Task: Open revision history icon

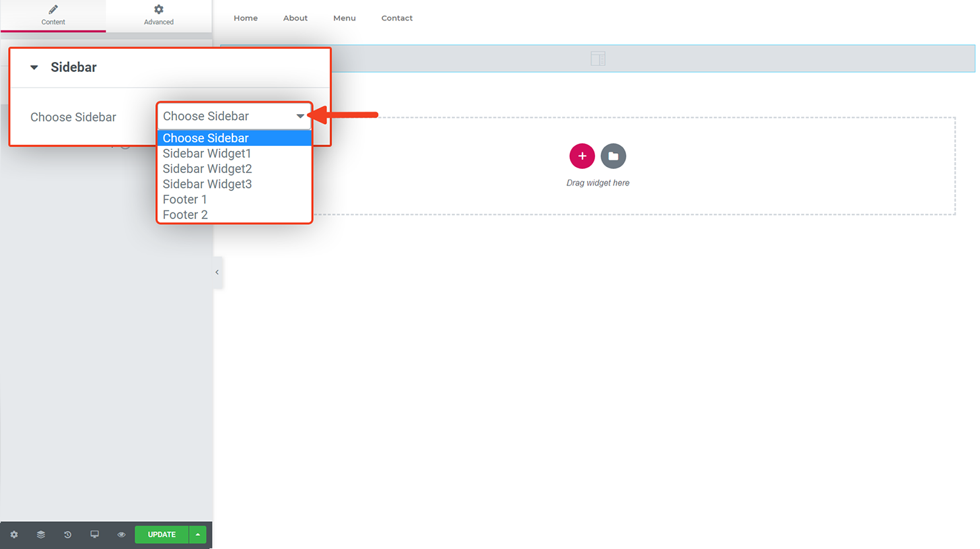Action: [67, 534]
